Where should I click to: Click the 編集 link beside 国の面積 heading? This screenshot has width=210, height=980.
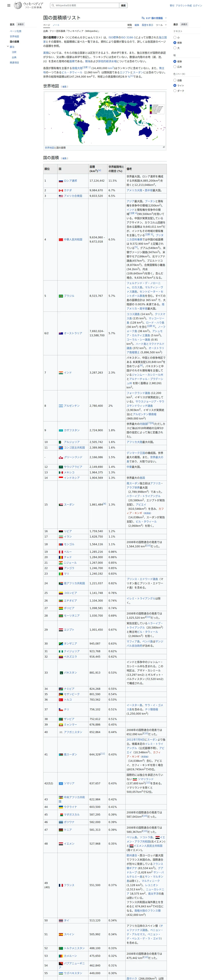(x=65, y=158)
